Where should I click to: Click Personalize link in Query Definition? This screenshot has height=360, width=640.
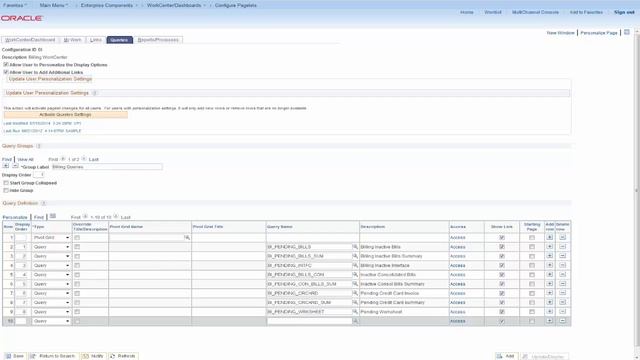15,217
